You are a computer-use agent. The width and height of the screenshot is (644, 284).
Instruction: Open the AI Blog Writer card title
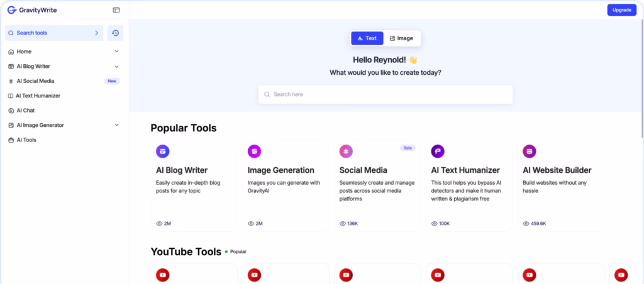(x=182, y=170)
